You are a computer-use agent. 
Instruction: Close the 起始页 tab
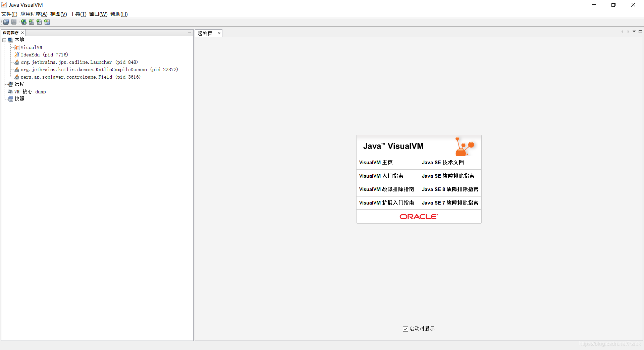pyautogui.click(x=219, y=33)
